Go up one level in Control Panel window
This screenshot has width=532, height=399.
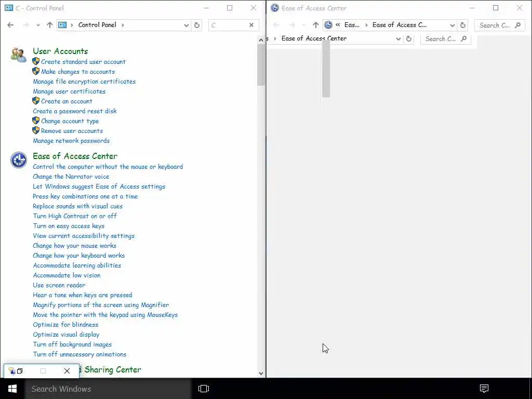tap(50, 25)
